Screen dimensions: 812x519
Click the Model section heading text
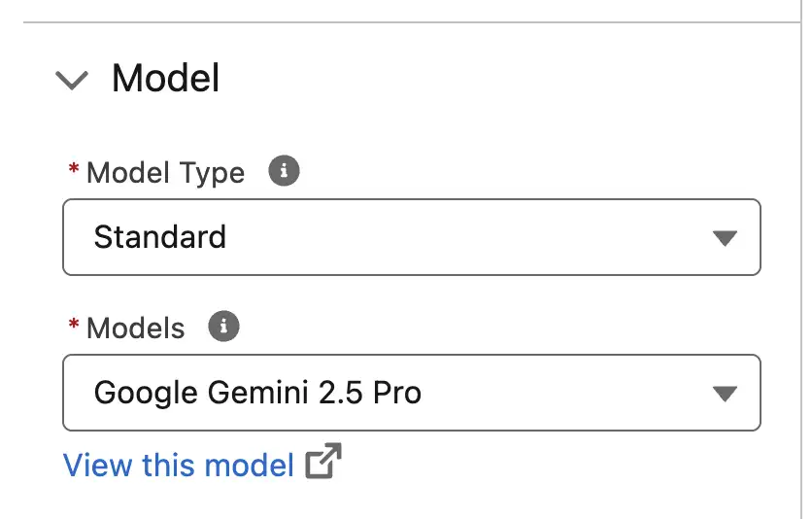pos(166,78)
